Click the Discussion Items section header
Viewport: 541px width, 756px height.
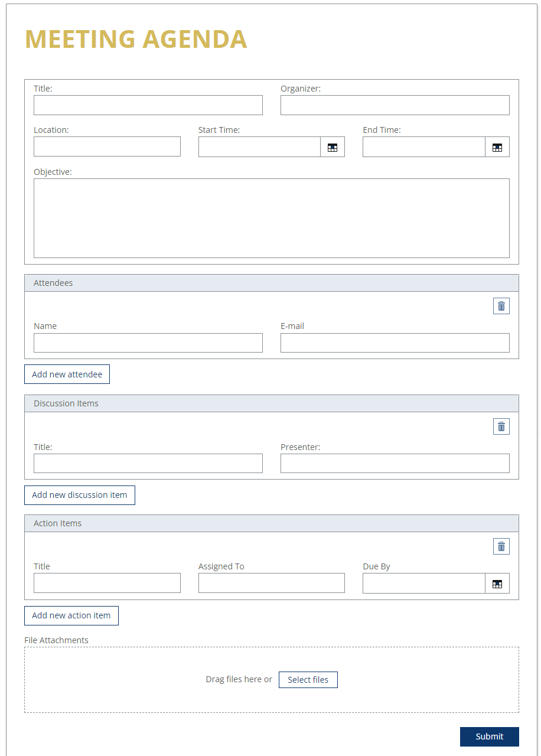tap(272, 403)
